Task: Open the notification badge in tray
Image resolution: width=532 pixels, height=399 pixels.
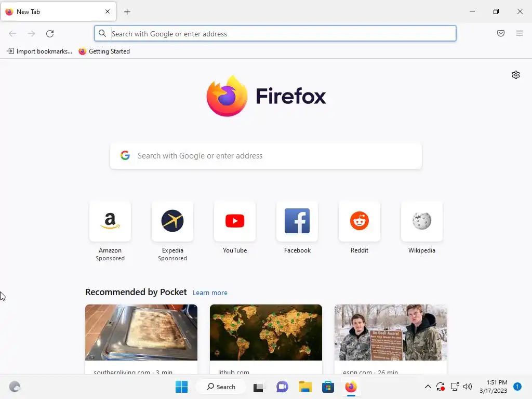Action: pyautogui.click(x=517, y=387)
